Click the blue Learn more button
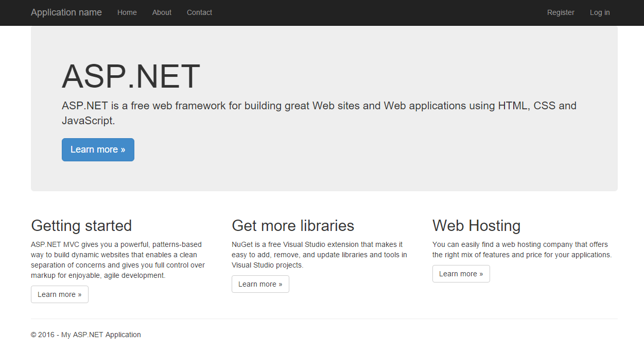 [98, 149]
